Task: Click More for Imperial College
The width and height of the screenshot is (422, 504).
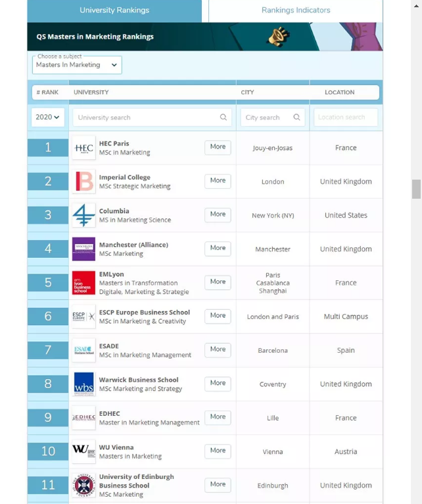Action: pos(218,181)
